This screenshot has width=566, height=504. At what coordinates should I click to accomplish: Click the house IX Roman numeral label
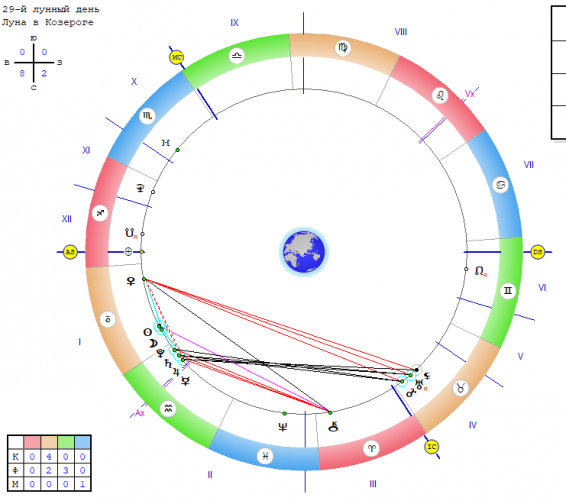(234, 22)
